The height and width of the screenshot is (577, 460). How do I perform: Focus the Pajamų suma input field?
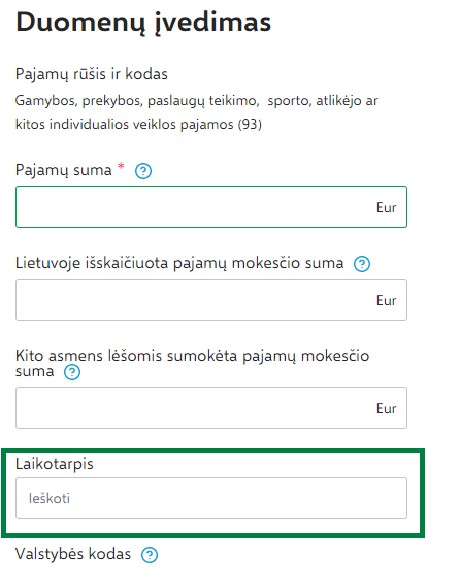pos(211,207)
